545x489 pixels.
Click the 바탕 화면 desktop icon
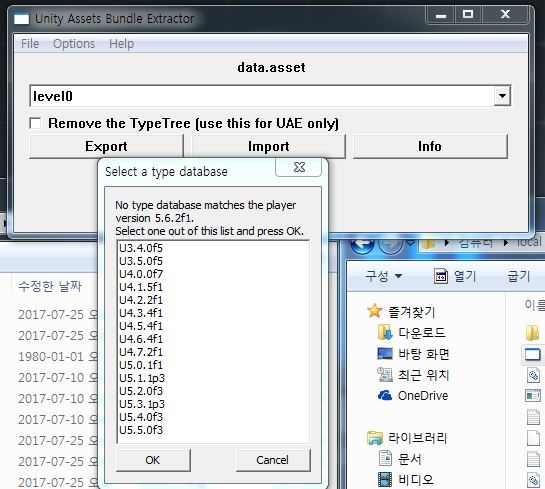[385, 353]
